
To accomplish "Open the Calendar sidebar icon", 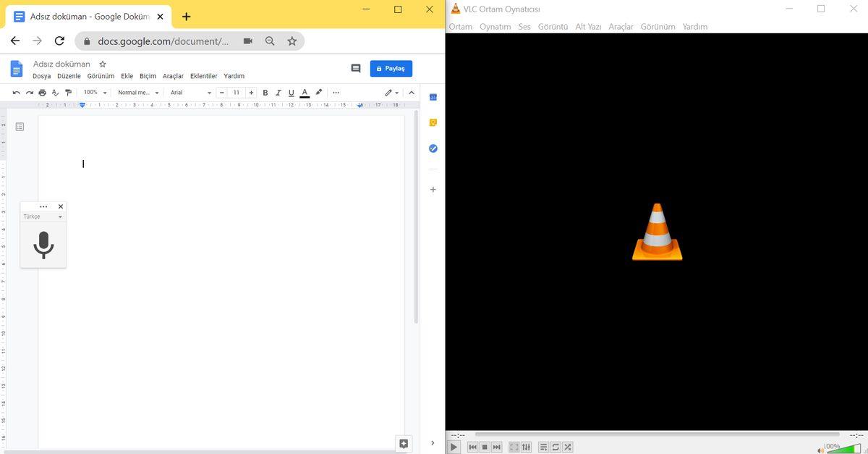I will [433, 96].
